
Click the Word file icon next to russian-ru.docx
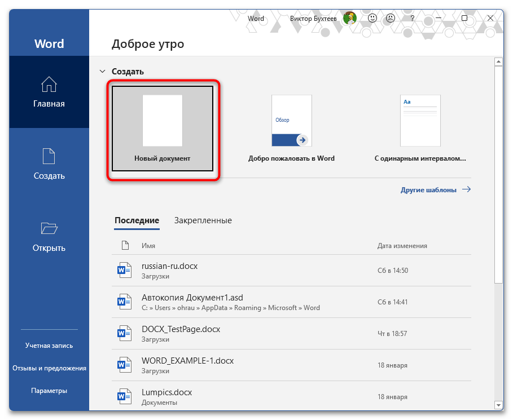pos(124,269)
